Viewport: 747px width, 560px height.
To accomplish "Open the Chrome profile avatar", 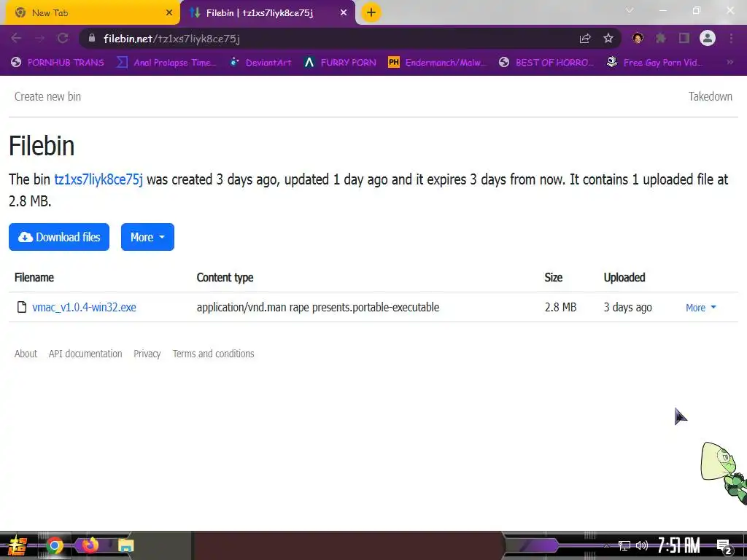I will click(x=708, y=38).
